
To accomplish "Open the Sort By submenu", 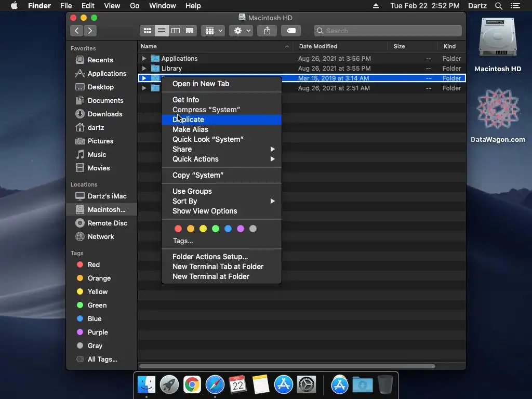I will pos(221,201).
